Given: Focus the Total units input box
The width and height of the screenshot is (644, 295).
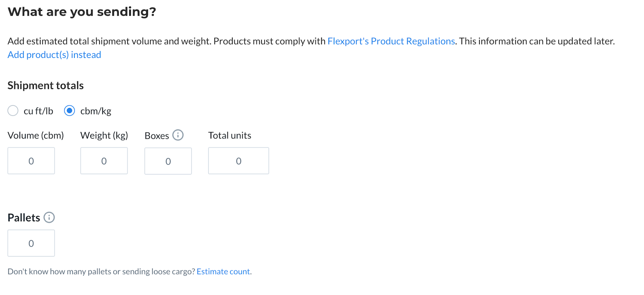Looking at the screenshot, I should click(x=238, y=161).
